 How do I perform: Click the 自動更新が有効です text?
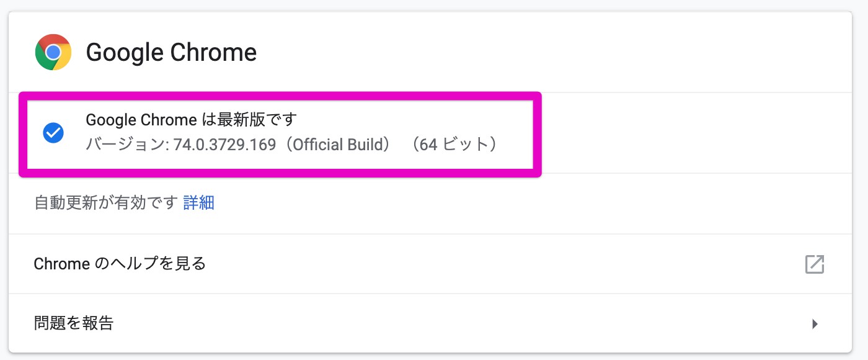click(106, 203)
